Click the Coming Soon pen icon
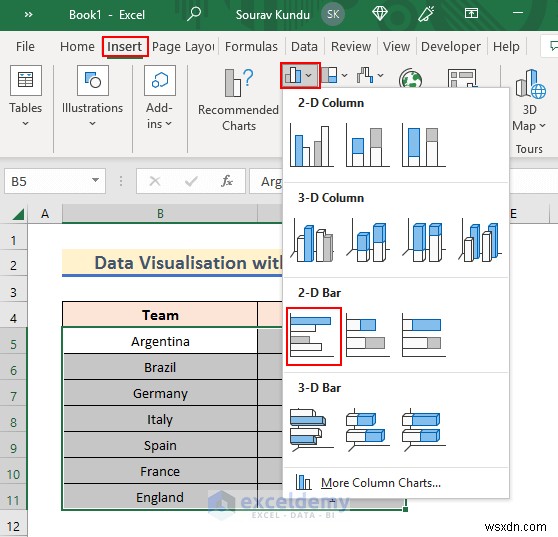558x537 pixels. [x=426, y=14]
